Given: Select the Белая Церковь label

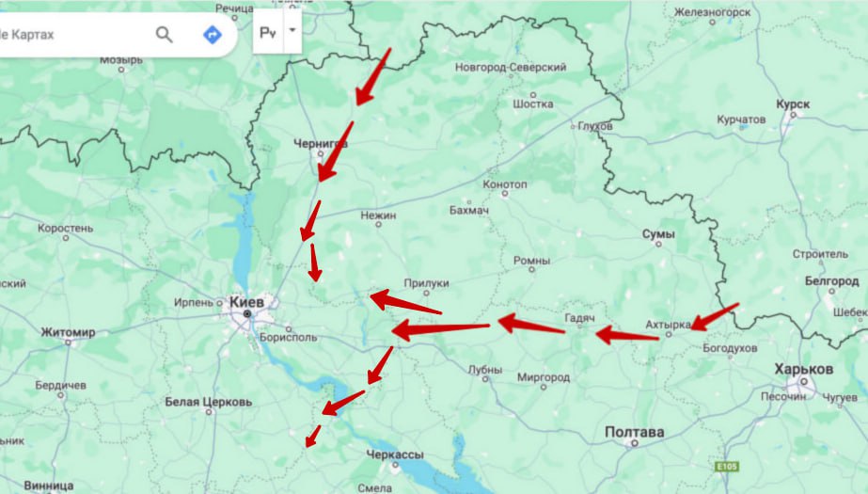Looking at the screenshot, I should tap(208, 402).
